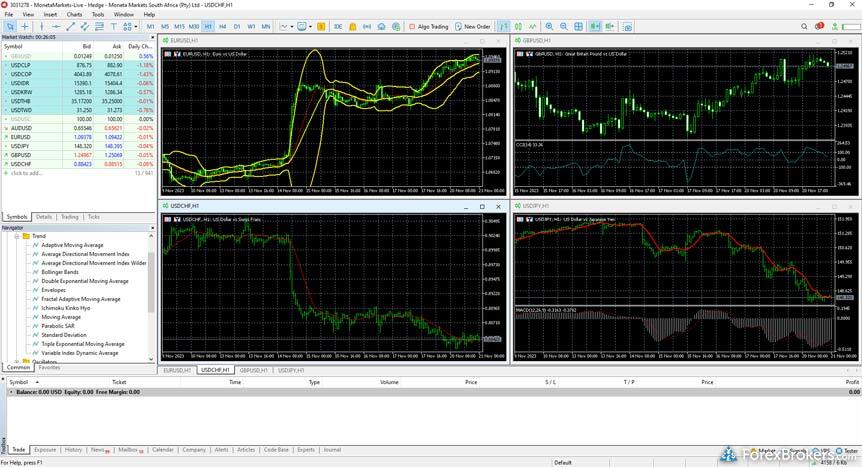This screenshot has height=467, width=862.
Task: Draw a vertical line on chart
Action: pyautogui.click(x=41, y=26)
